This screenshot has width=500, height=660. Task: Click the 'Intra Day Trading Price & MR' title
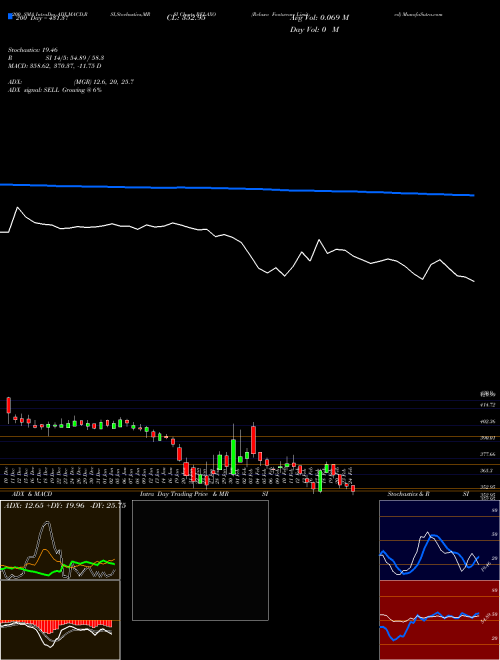coord(184,494)
